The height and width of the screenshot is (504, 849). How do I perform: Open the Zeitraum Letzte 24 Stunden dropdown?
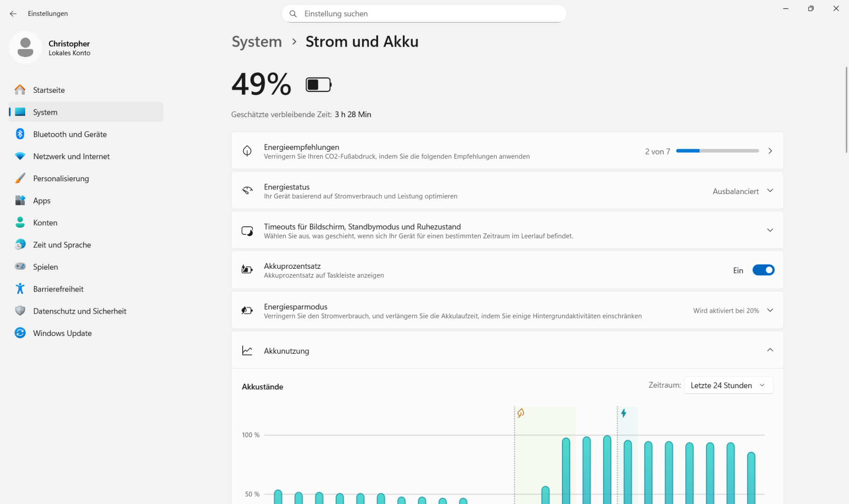[x=728, y=385]
